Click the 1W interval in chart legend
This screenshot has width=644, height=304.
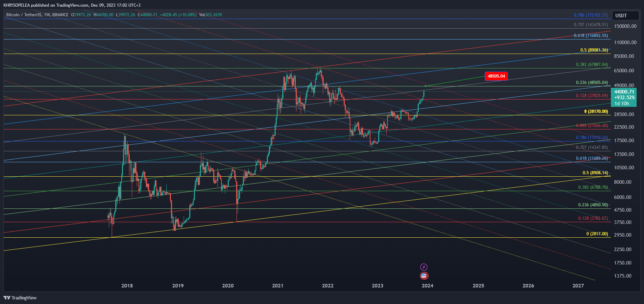tap(47, 15)
